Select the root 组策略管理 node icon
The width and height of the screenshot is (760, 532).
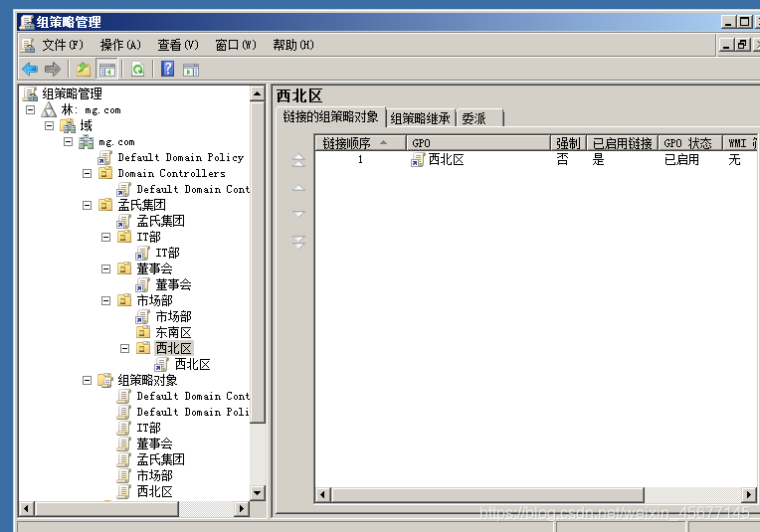tap(30, 94)
